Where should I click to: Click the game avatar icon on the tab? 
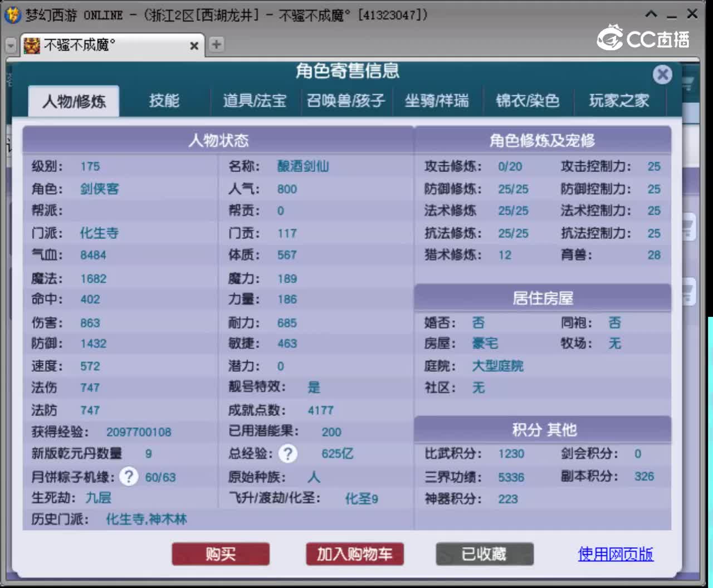click(32, 45)
